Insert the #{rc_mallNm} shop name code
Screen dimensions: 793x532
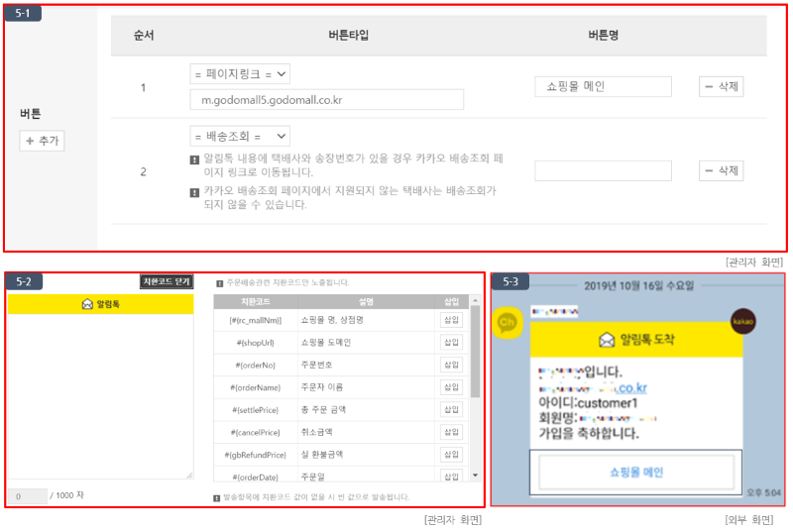[x=451, y=320]
